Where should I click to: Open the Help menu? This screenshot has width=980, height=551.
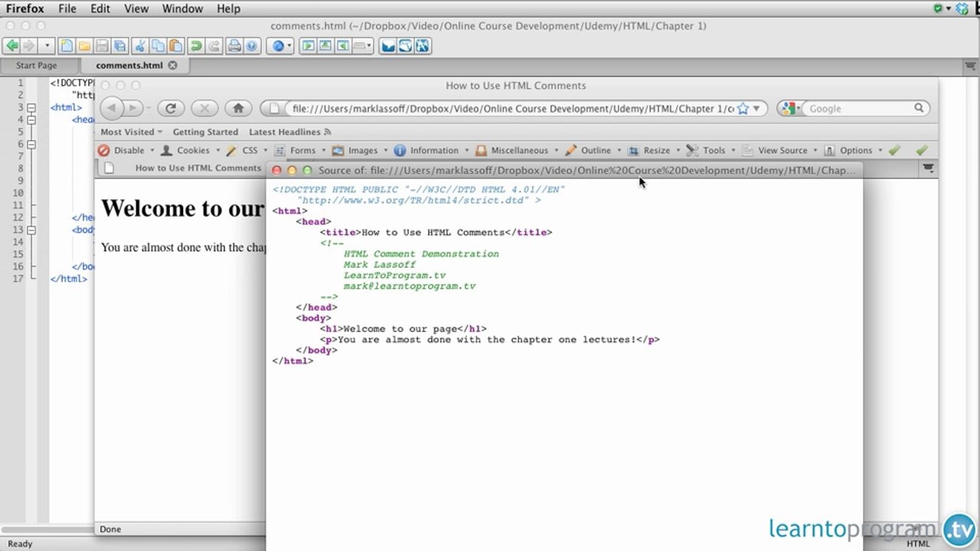pyautogui.click(x=228, y=9)
